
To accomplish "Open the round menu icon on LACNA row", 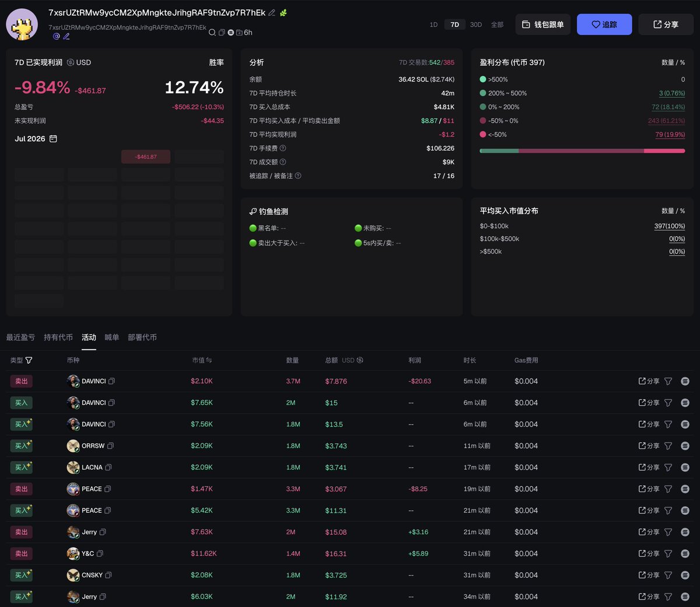I will click(x=685, y=468).
